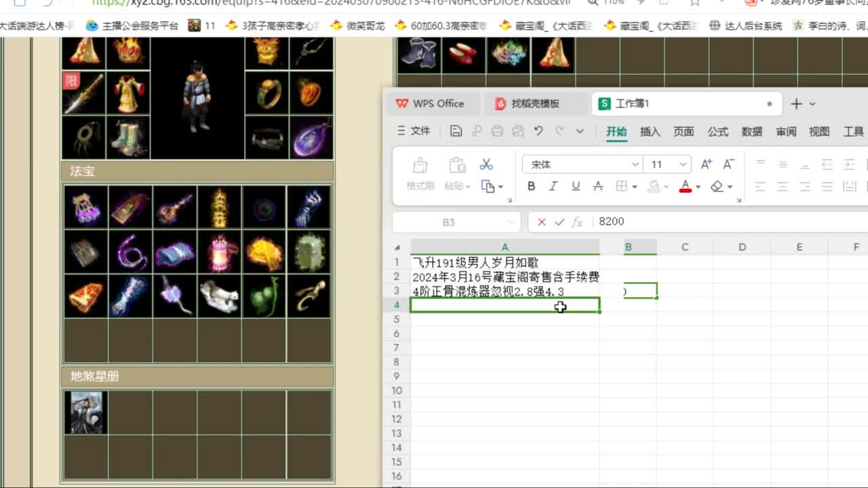Select row 5 header
This screenshot has height=488, width=868.
[x=397, y=319]
